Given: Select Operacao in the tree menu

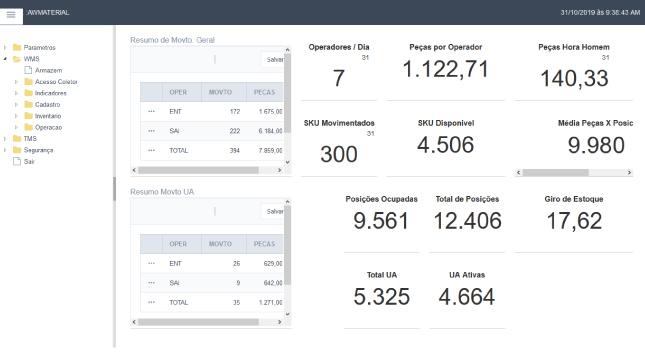Looking at the screenshot, I should tap(49, 127).
